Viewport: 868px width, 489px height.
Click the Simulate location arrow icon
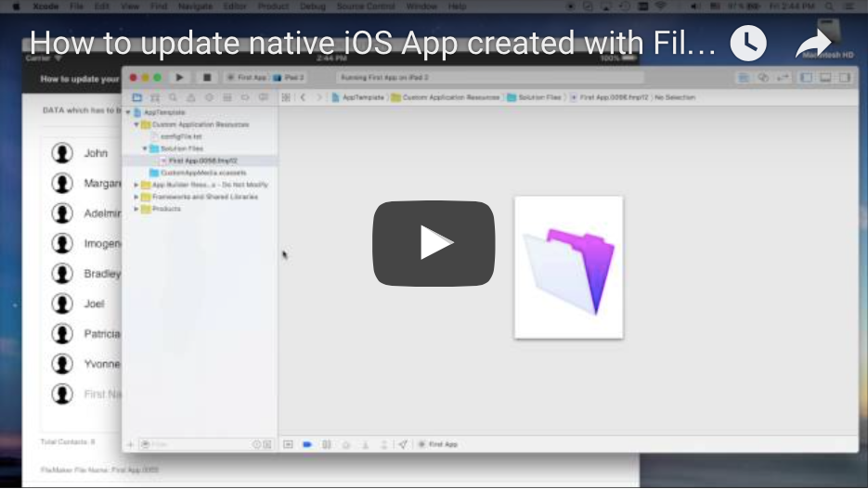403,444
